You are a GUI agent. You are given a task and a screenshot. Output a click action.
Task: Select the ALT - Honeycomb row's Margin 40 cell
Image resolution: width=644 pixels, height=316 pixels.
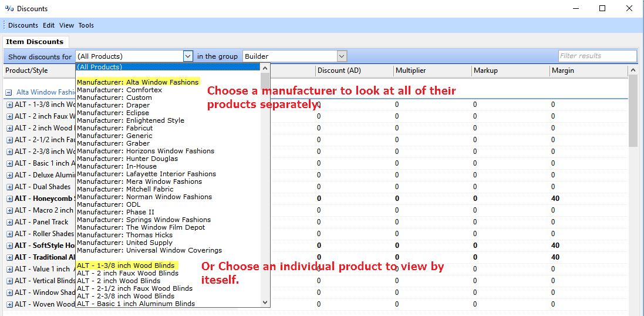[555, 199]
